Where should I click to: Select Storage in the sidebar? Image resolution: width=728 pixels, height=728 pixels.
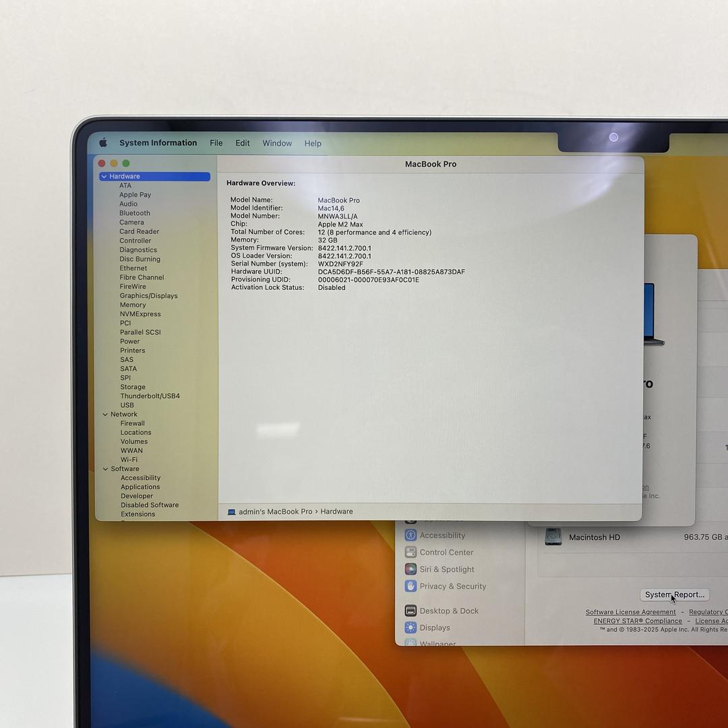coord(133,387)
